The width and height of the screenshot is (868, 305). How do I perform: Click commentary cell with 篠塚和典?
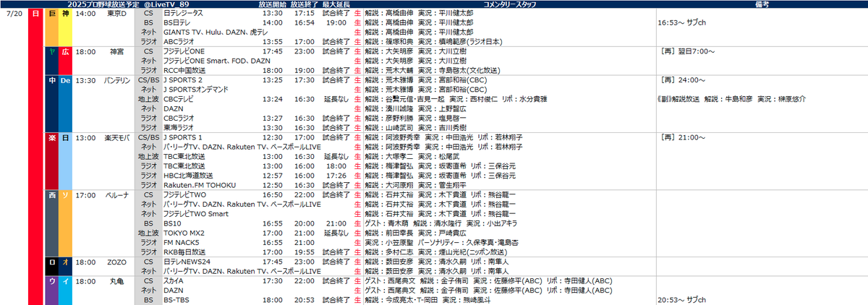433,42
